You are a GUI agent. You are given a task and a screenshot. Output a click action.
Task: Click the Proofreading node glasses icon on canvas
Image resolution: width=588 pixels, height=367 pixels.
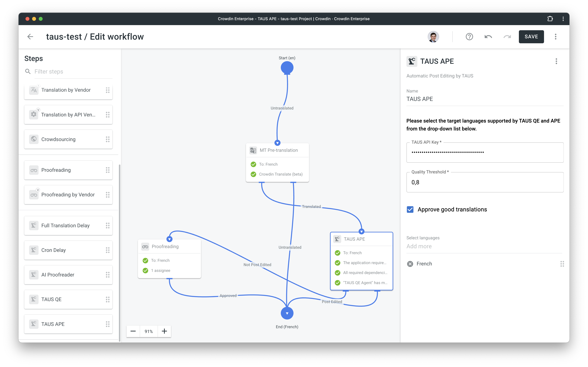coord(145,247)
